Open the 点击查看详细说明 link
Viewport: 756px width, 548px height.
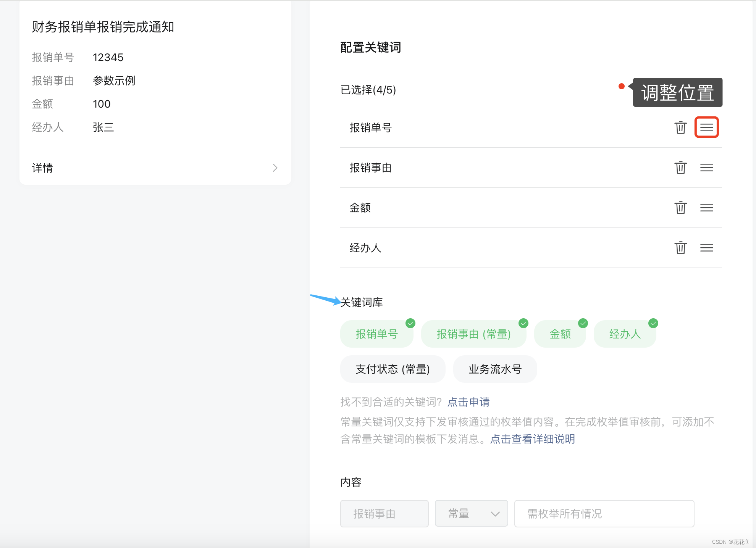pyautogui.click(x=532, y=439)
